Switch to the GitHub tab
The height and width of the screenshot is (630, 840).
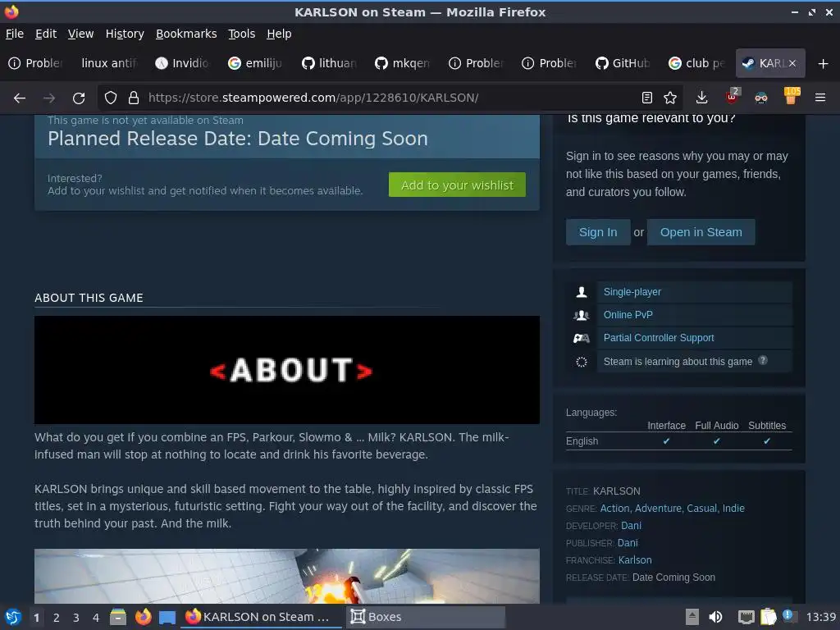[x=623, y=63]
